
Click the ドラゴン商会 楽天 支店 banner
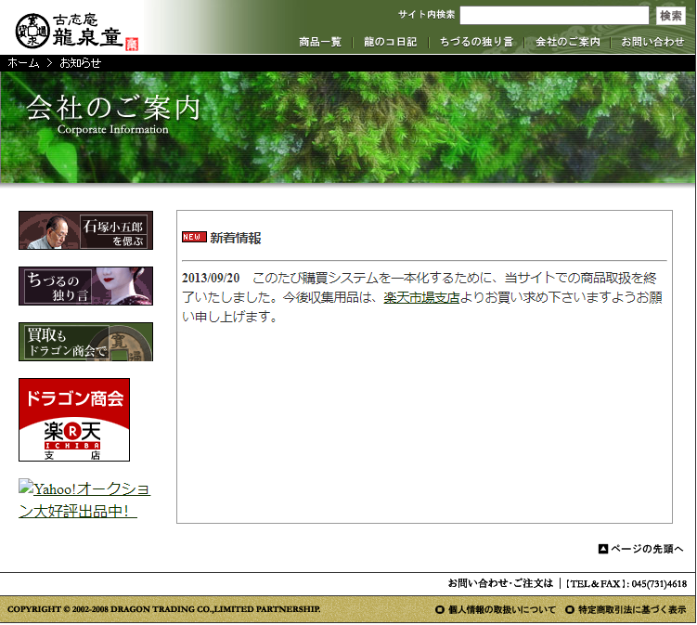click(x=74, y=419)
